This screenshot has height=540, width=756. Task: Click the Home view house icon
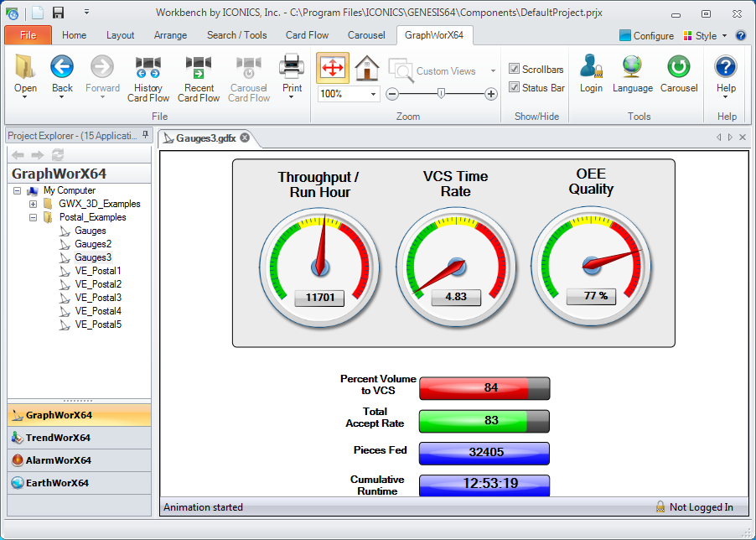click(367, 68)
